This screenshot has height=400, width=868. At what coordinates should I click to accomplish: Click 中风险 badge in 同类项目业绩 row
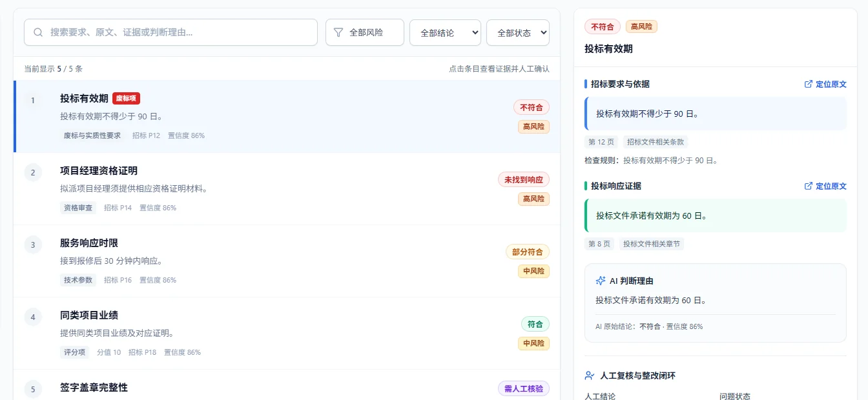[533, 343]
